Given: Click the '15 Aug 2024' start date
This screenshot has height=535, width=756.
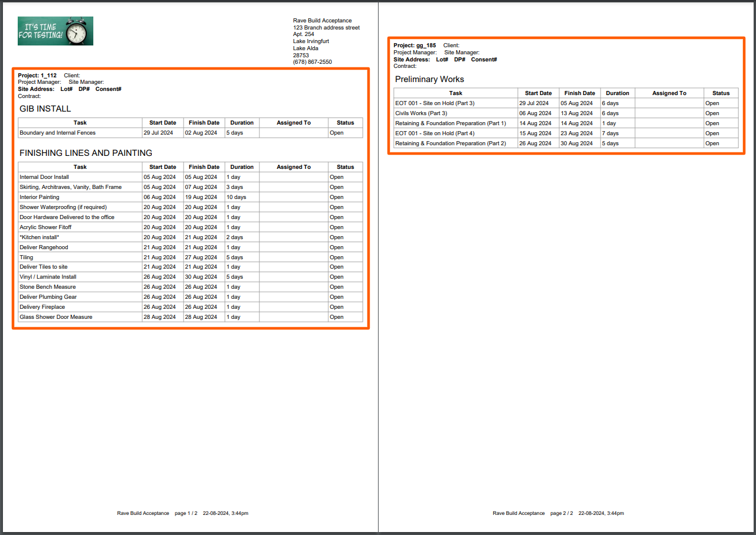Looking at the screenshot, I should [535, 133].
